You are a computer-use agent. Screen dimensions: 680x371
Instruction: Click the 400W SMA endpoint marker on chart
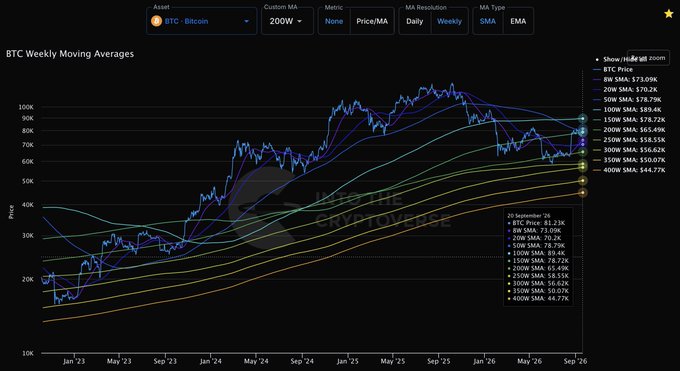582,193
